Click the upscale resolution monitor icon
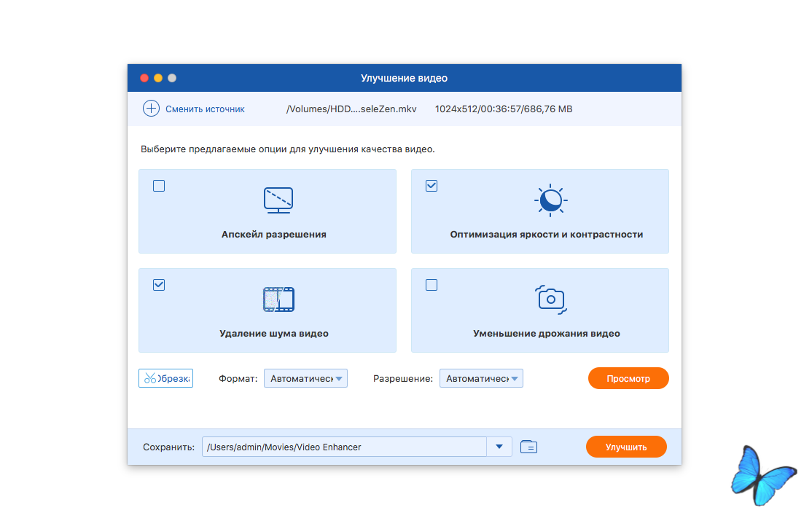The width and height of the screenshot is (812, 529). (x=278, y=200)
